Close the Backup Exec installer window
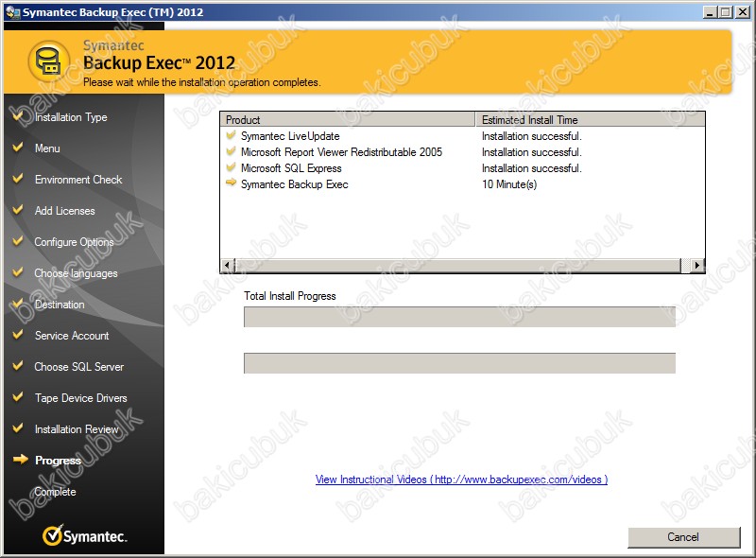Screen dimensions: 756x558 (743, 12)
